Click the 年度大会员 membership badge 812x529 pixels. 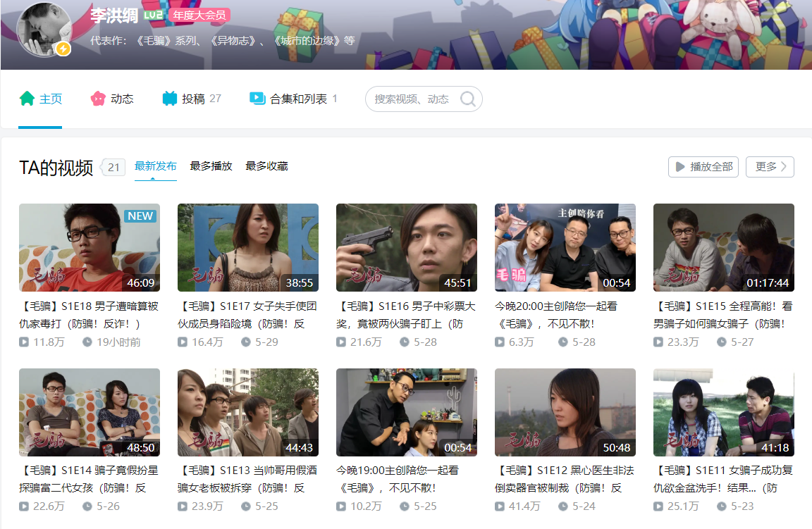click(199, 15)
